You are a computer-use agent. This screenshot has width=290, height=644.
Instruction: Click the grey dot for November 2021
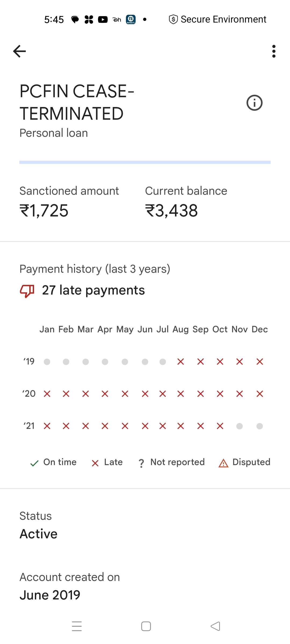coord(240,426)
